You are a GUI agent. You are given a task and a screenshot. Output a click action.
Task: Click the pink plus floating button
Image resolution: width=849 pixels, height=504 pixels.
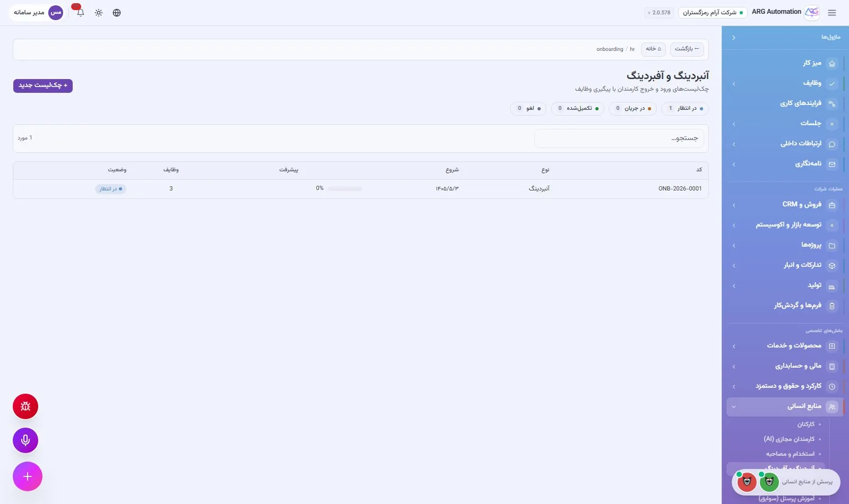(28, 476)
